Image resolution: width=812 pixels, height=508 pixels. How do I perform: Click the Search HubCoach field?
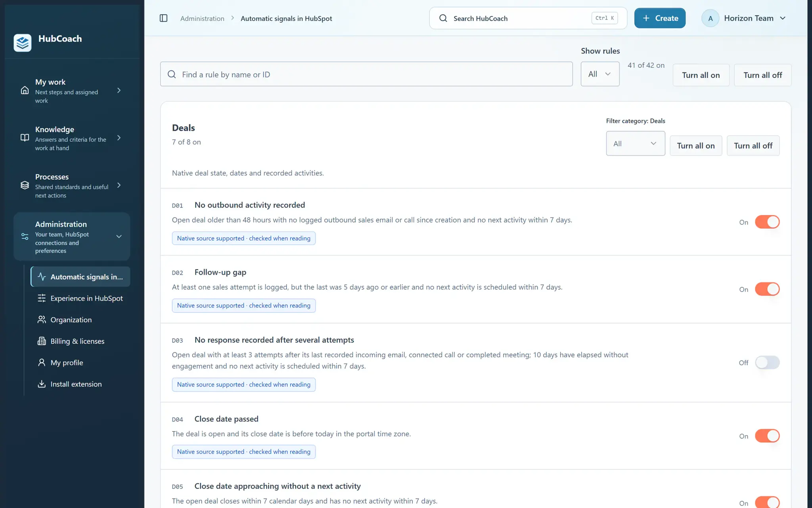(528, 18)
